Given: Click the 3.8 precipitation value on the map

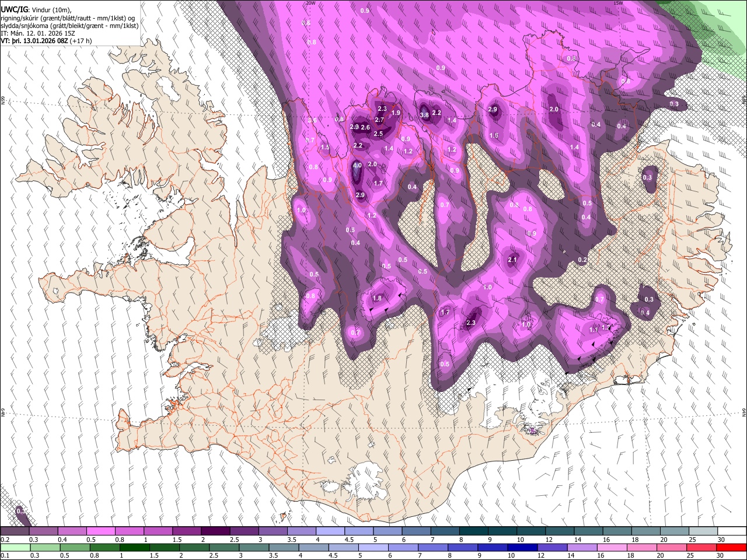Looking at the screenshot, I should [424, 115].
